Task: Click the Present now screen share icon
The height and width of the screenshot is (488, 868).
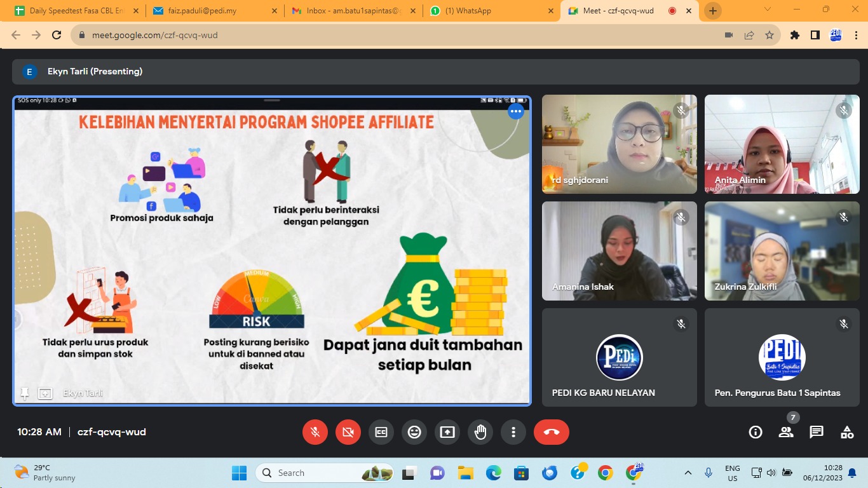Action: tap(447, 432)
